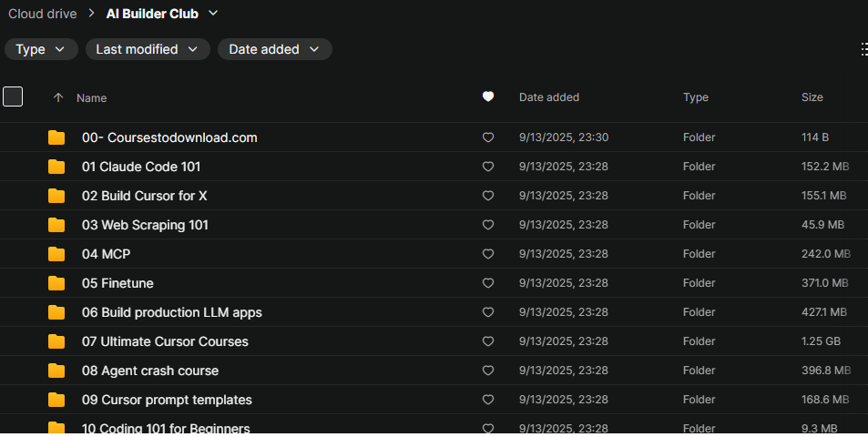Click the 01 Claude Code 101 folder icon
The width and height of the screenshot is (868, 437).
[56, 167]
